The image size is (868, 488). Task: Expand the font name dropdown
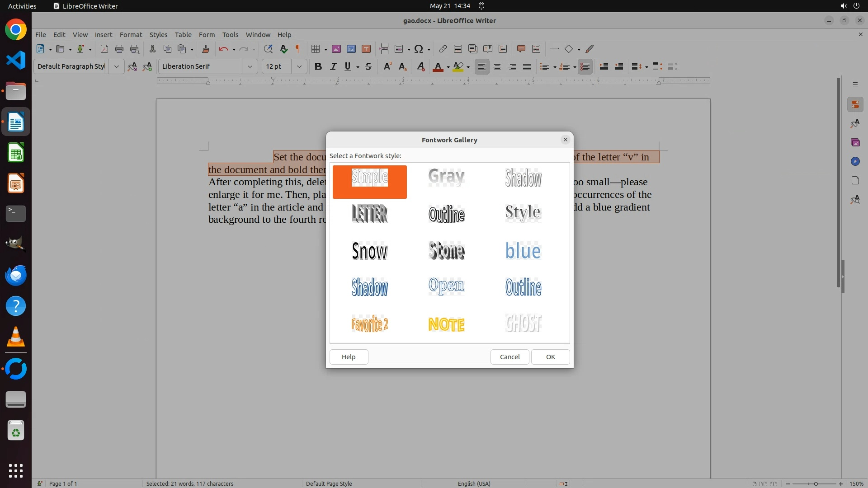250,66
